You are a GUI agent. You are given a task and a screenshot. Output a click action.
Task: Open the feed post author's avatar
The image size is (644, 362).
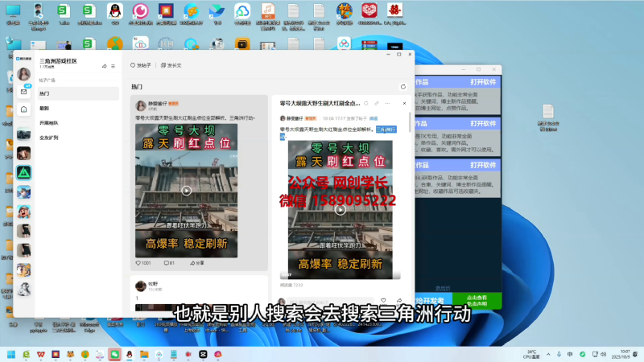[x=141, y=105]
